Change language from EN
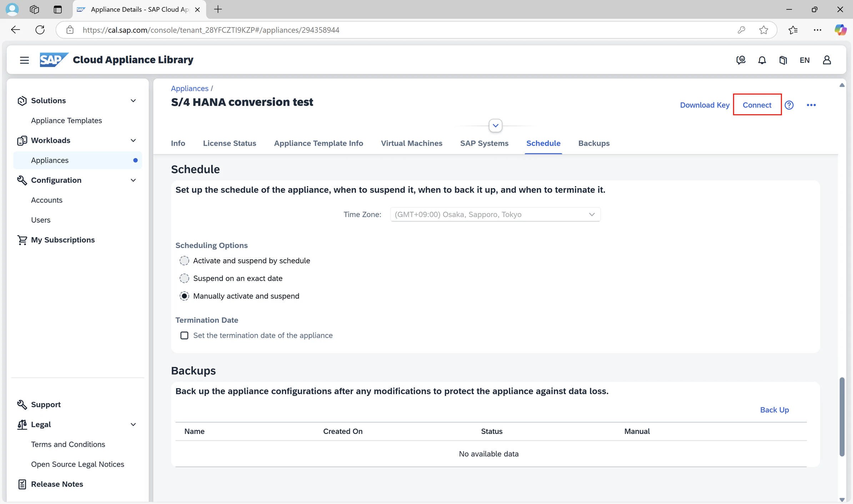The width and height of the screenshot is (853, 504). click(804, 60)
